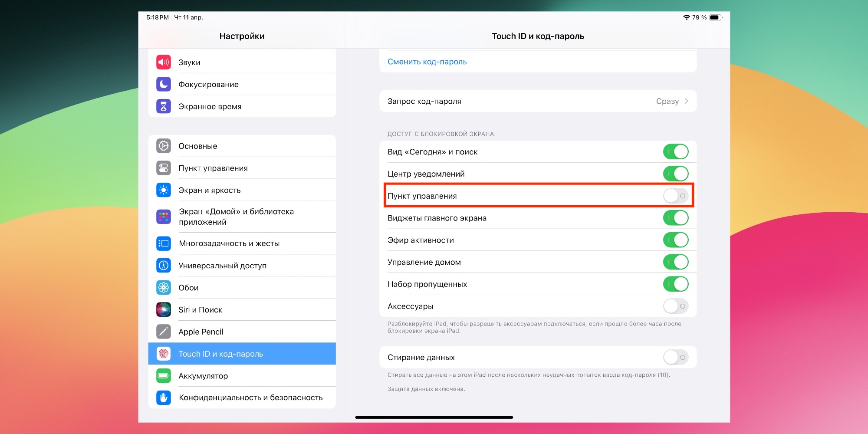
Task: Tap the Multitasking and gestures icon
Action: pos(164,243)
